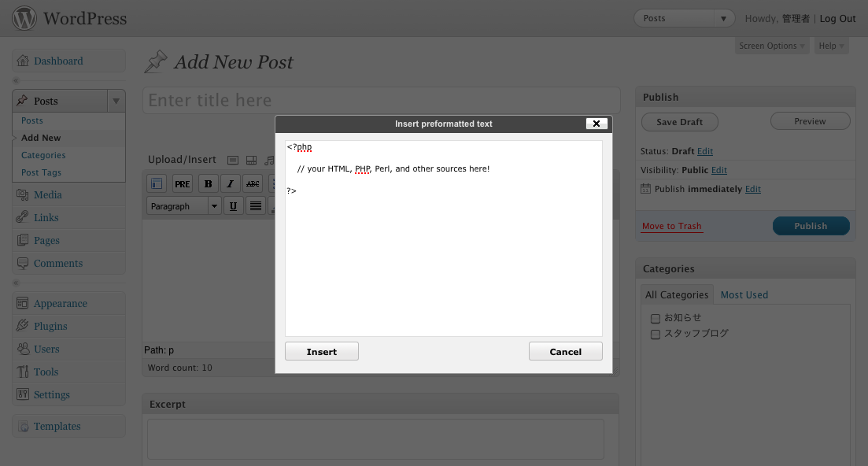Toggle Strikethrough ABC in the editor toolbar
Screen dimensions: 868x466
pos(253,183)
